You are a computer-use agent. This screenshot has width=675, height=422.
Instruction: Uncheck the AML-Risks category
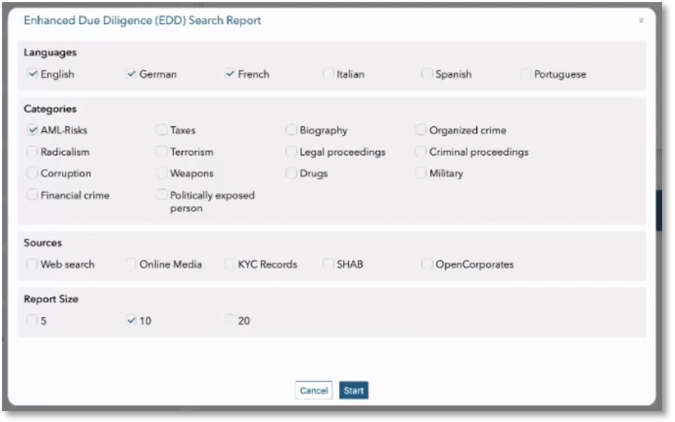[33, 130]
